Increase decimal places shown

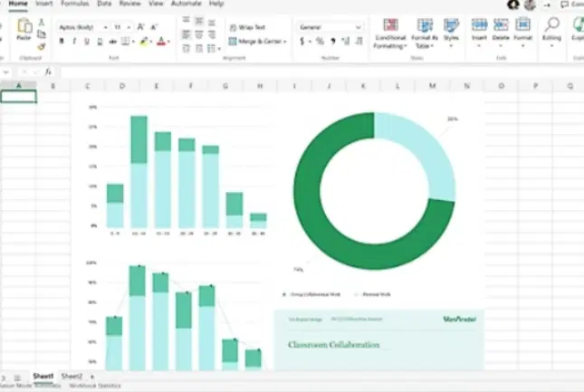(x=346, y=41)
